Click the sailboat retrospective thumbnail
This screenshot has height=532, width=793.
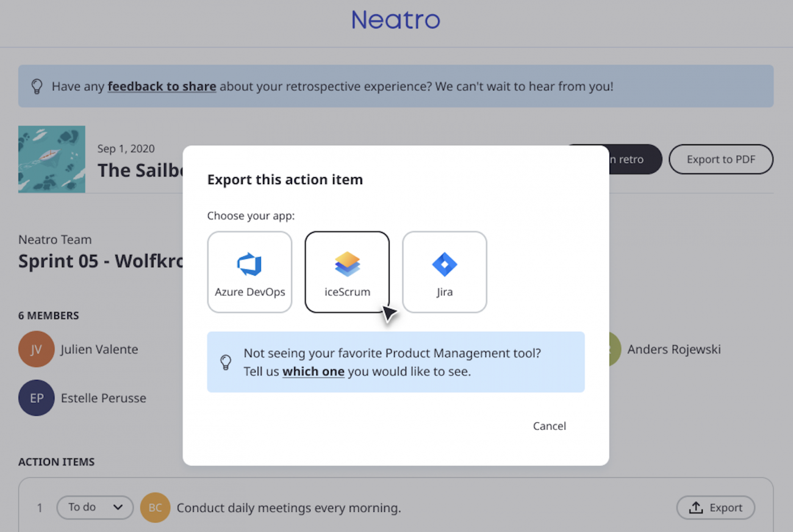click(x=51, y=159)
